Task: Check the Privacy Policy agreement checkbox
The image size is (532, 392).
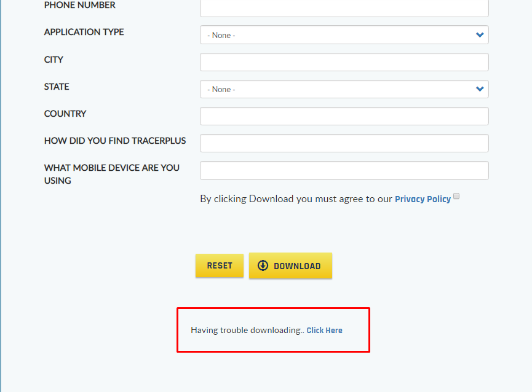Action: 456,196
